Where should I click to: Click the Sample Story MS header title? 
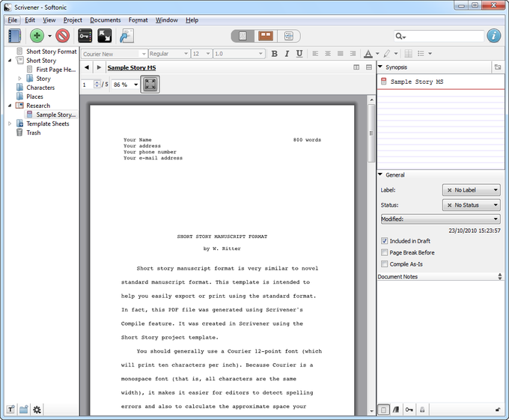click(x=132, y=68)
